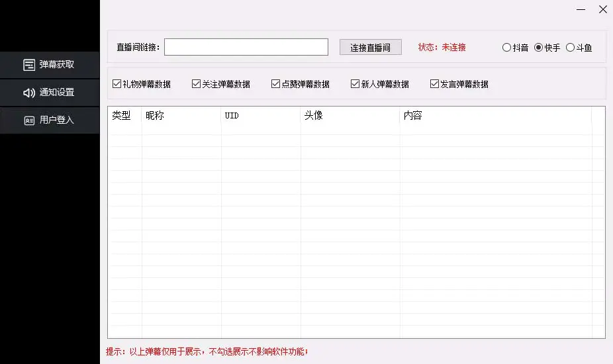Open the 弹幕获取 sidebar tab

[x=56, y=65]
